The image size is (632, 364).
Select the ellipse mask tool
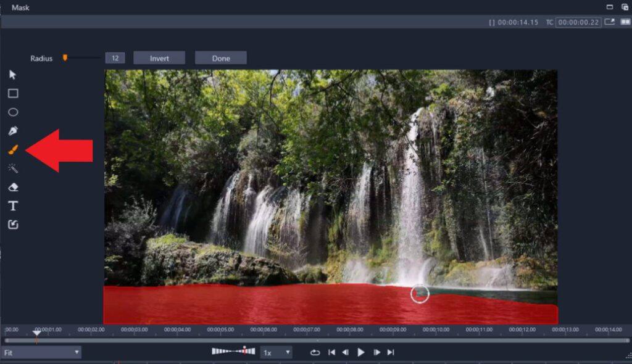tap(13, 112)
